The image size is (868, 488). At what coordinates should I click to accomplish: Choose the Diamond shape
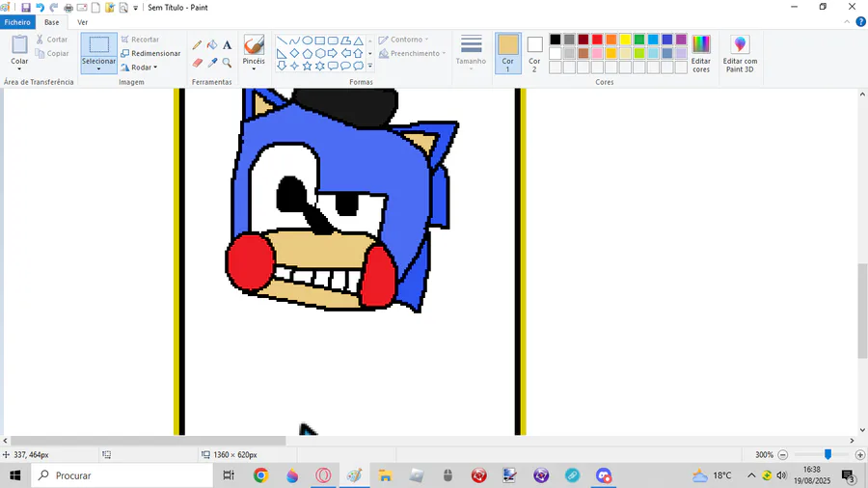(294, 53)
